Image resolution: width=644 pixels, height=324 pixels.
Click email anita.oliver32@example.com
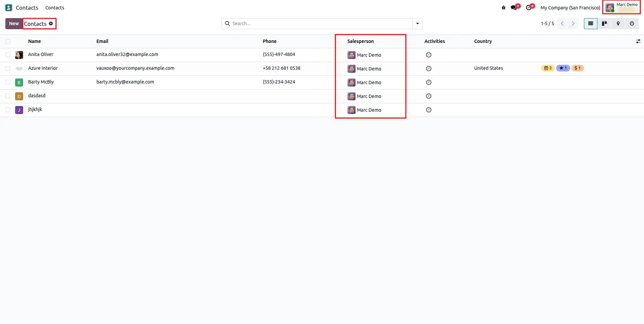point(127,54)
